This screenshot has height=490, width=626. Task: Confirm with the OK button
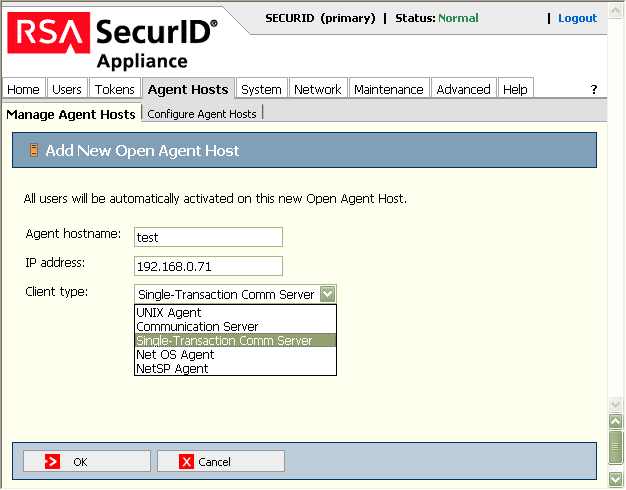87,461
